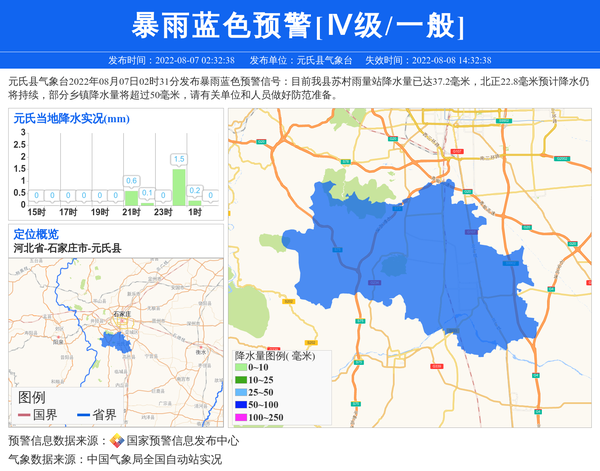Image resolution: width=600 pixels, height=471 pixels.
Task: Select the 0~10 light green legend swatch
Action: (x=240, y=368)
